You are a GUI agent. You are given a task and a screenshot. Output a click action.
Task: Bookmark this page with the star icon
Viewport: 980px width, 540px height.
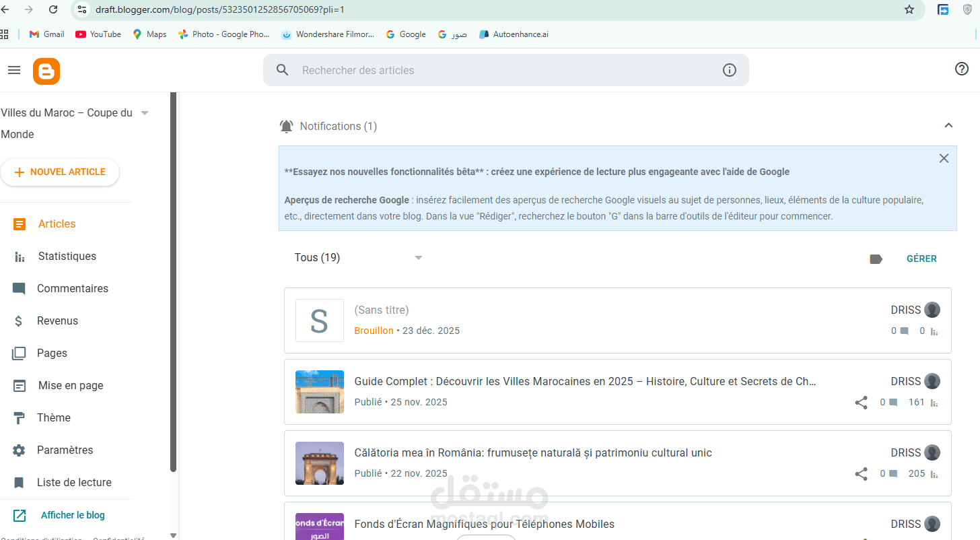pyautogui.click(x=909, y=9)
